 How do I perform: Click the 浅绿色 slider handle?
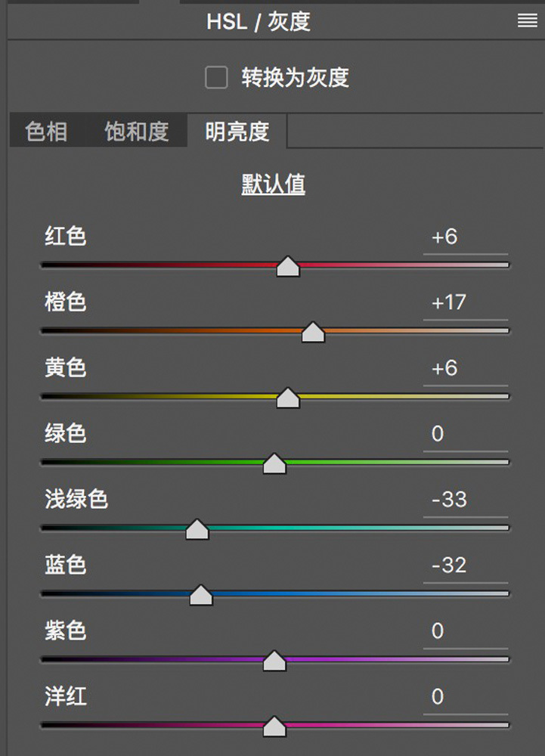tap(197, 529)
